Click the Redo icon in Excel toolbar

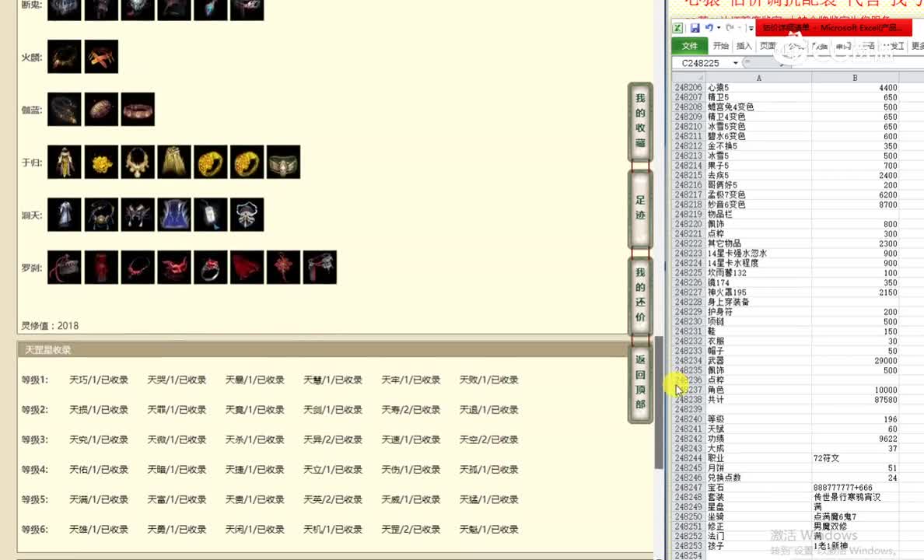pyautogui.click(x=730, y=28)
